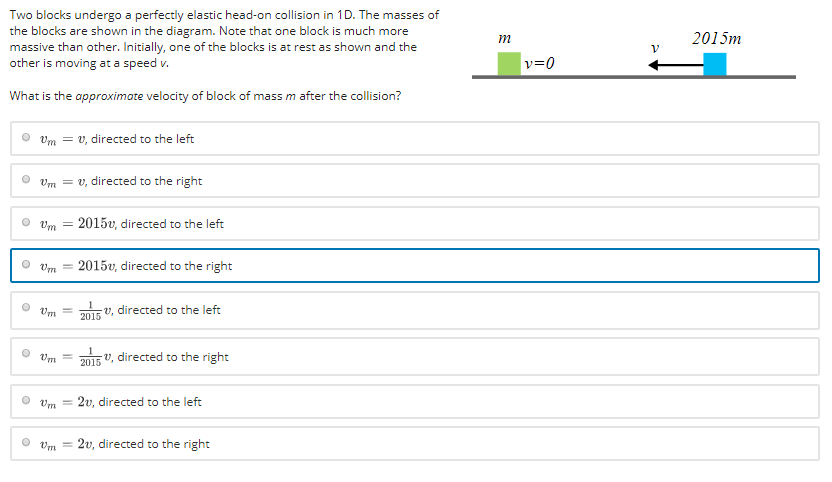Select the radio for 2v directed left
832x482 pixels.
(25, 401)
